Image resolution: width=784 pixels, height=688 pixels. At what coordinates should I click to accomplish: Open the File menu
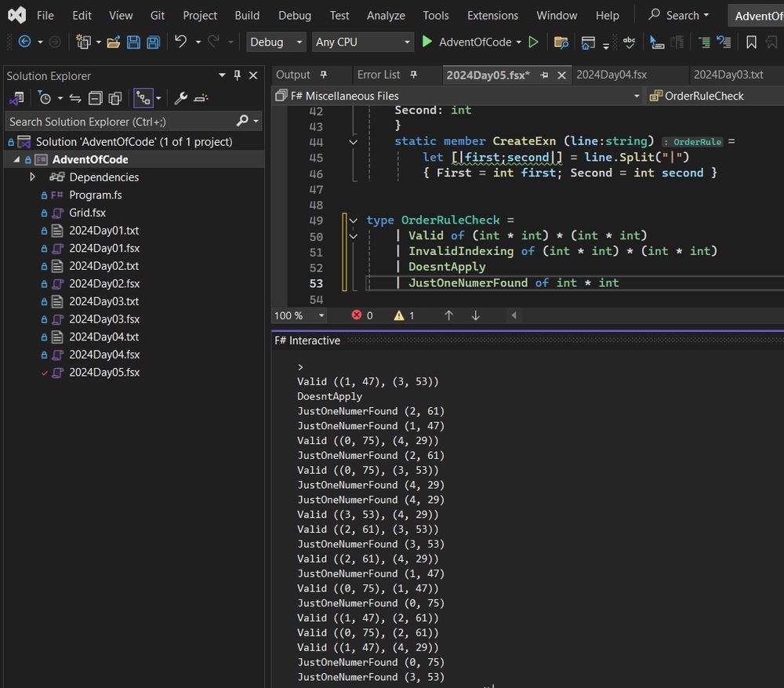(x=45, y=16)
